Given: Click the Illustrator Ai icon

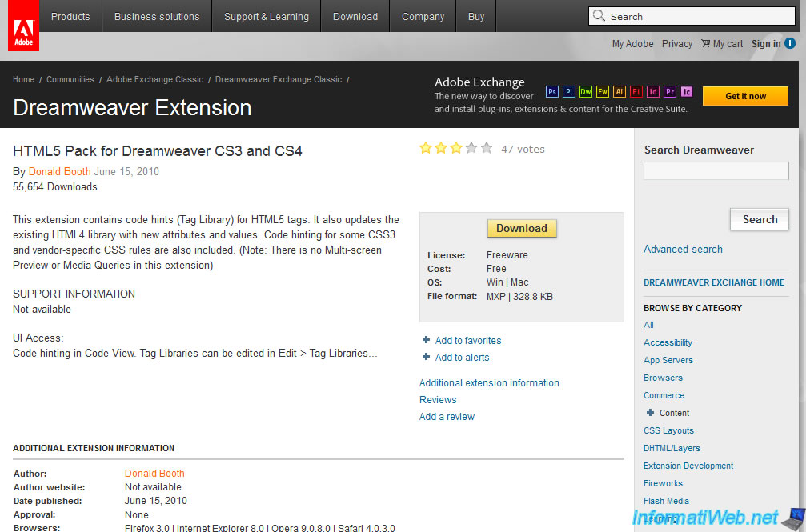Looking at the screenshot, I should coord(620,91).
